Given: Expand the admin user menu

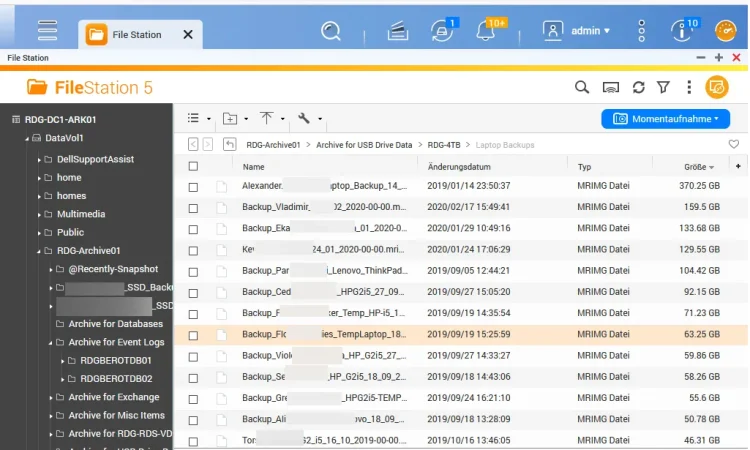Looking at the screenshot, I should (x=580, y=31).
